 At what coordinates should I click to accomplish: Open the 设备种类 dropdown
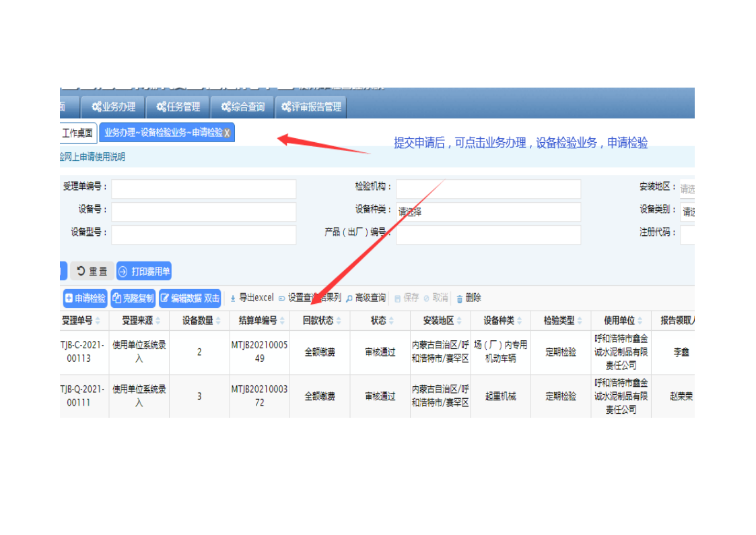click(x=488, y=212)
